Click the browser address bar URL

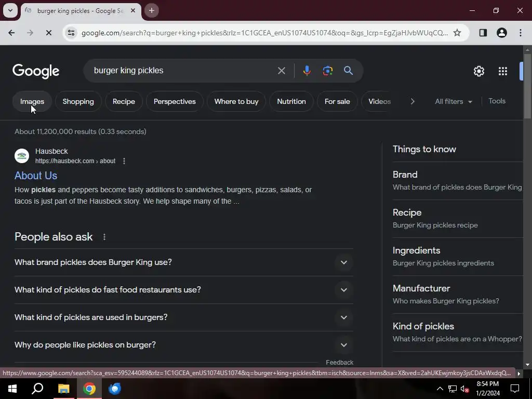tap(264, 33)
